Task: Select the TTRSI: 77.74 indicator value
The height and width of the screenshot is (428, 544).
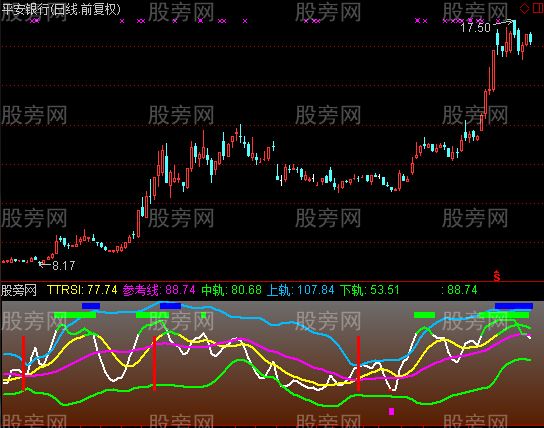Action: pos(82,290)
